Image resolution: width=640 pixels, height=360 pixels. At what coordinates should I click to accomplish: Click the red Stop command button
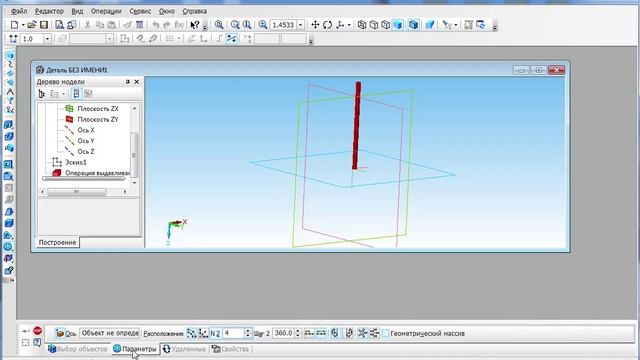pyautogui.click(x=38, y=330)
